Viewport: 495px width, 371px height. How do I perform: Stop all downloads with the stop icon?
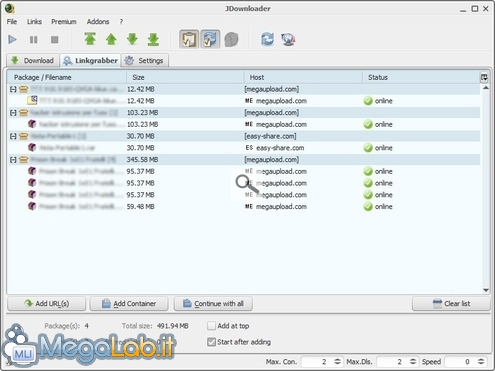click(x=55, y=40)
